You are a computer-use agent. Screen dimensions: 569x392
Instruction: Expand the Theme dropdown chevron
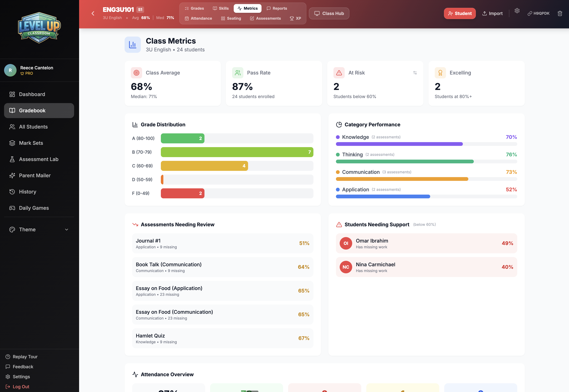(66, 229)
